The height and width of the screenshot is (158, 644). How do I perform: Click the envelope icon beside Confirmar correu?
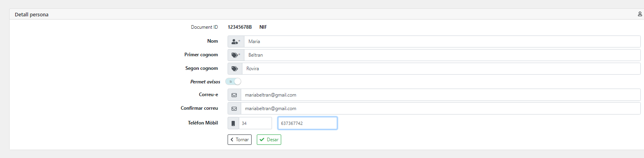tap(234, 109)
